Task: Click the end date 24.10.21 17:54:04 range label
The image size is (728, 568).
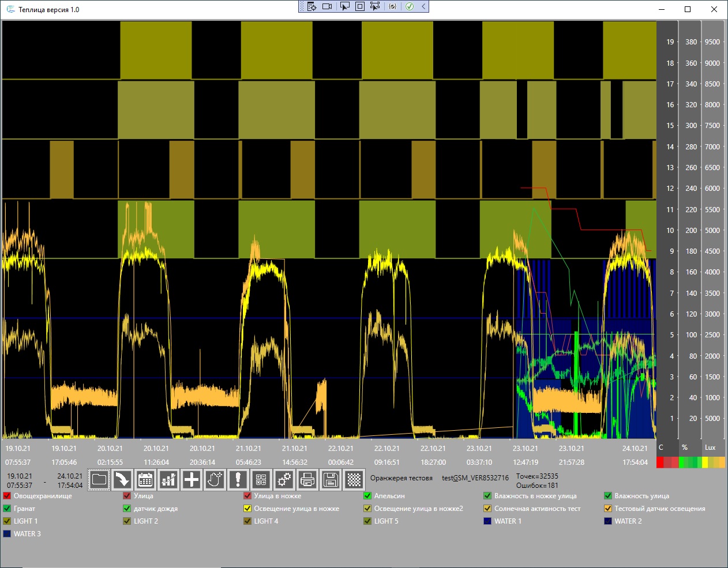Action: (x=70, y=481)
